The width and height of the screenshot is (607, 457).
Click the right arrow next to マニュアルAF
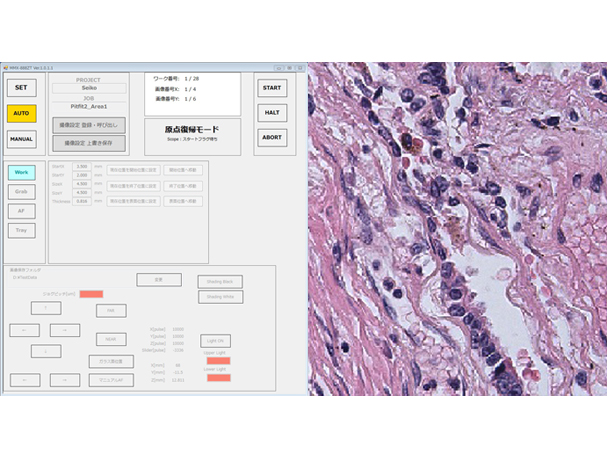coord(65,380)
